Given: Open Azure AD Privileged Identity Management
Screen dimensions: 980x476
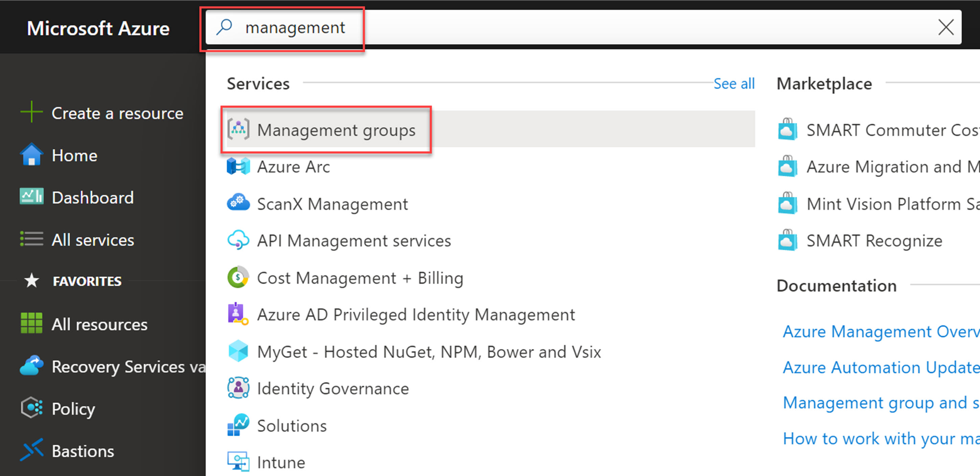Looking at the screenshot, I should click(415, 314).
